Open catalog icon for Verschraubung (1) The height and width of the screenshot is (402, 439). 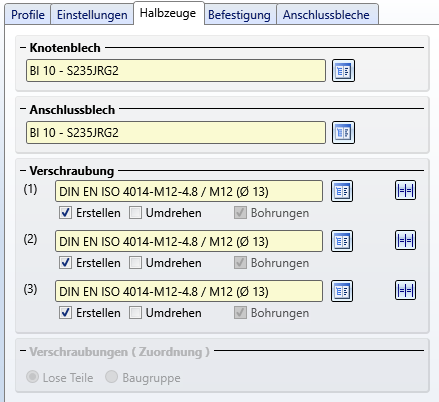(x=342, y=191)
